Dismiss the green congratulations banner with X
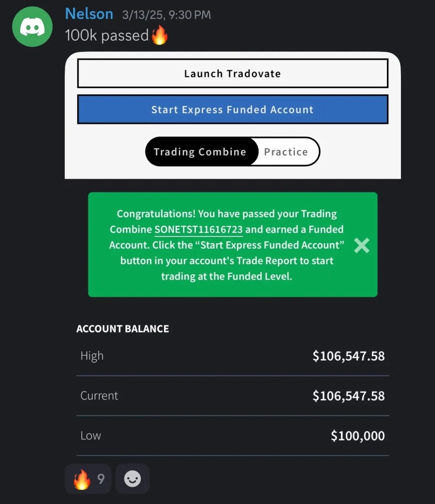 click(x=361, y=246)
